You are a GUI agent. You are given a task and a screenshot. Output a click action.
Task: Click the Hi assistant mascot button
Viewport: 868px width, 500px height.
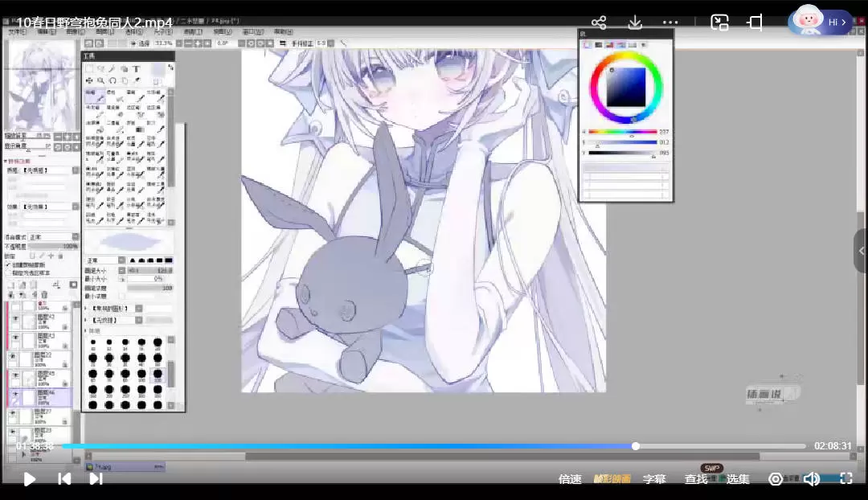(819, 22)
